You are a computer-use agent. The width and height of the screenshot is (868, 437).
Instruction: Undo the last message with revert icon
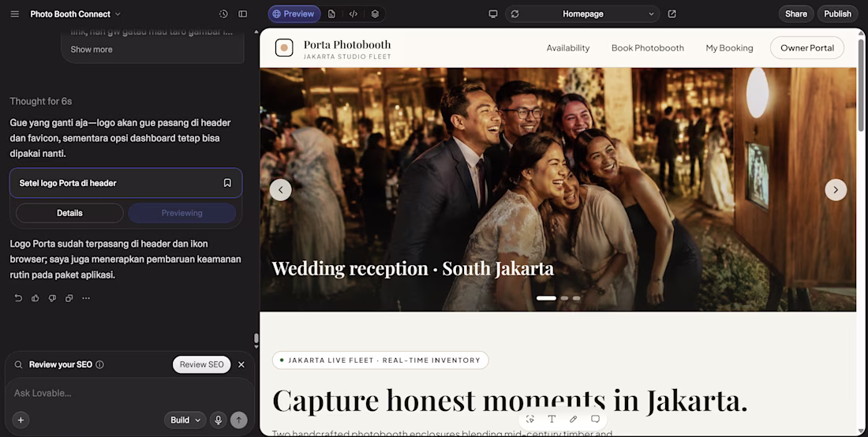point(18,298)
